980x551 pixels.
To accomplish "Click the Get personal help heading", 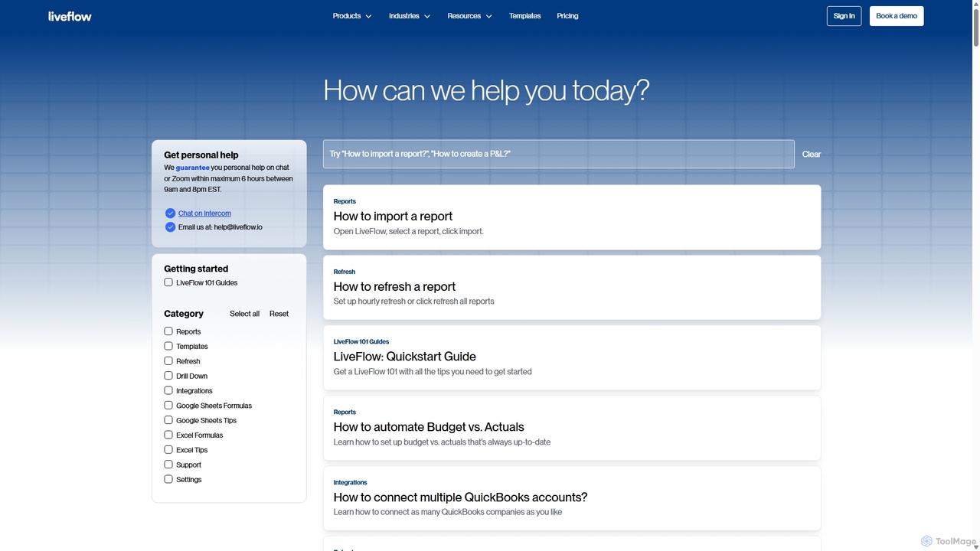I will 201,155.
